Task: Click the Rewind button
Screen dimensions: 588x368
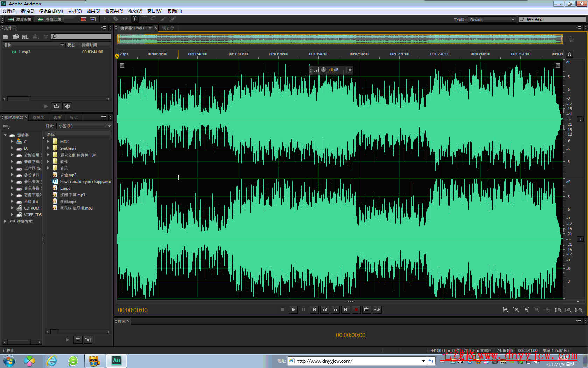Action: coord(325,309)
